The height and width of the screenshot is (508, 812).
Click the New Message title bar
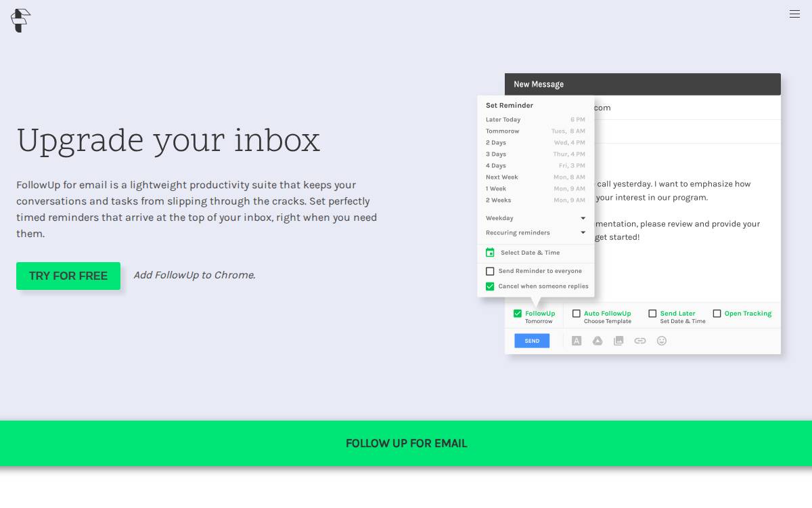pos(643,84)
